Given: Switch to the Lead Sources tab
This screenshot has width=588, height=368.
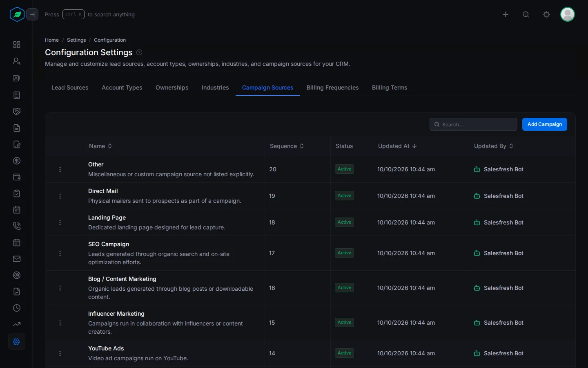Looking at the screenshot, I should pos(70,88).
